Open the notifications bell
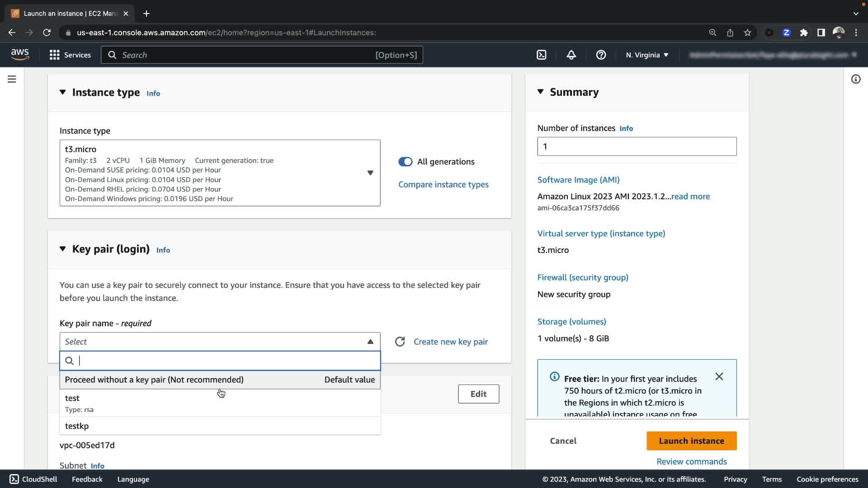Viewport: 868px width, 488px height. pyautogui.click(x=571, y=55)
